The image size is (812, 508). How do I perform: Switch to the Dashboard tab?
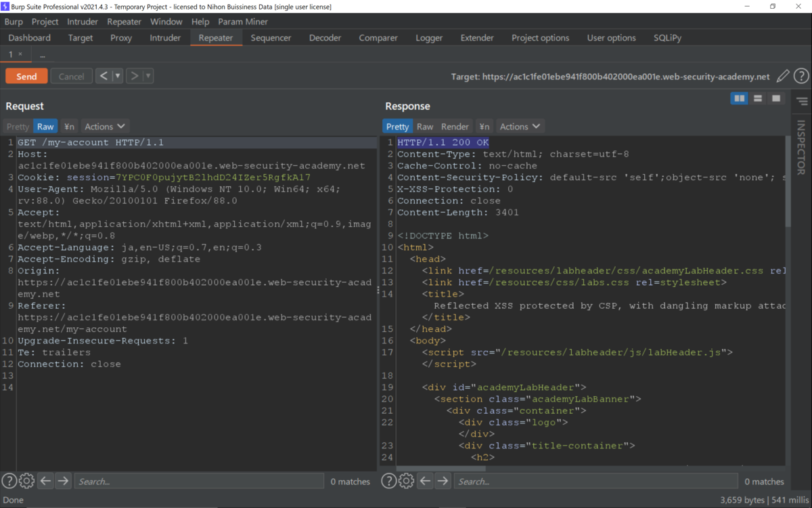30,38
